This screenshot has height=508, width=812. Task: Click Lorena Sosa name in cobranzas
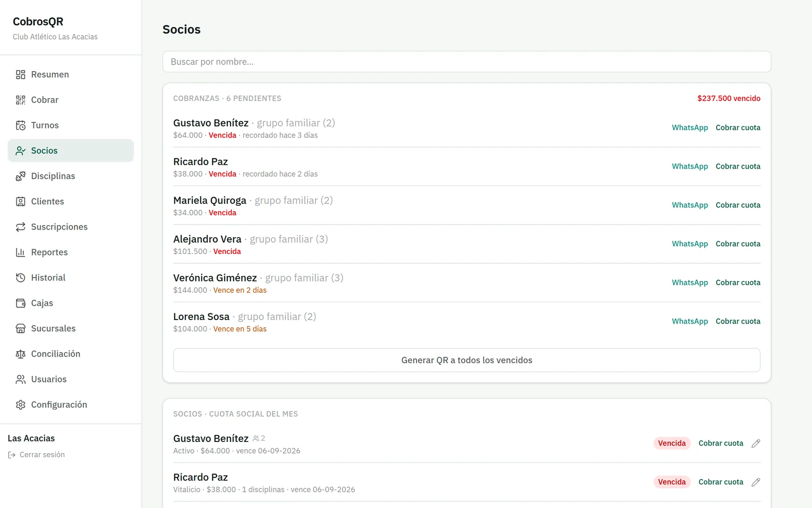click(201, 317)
